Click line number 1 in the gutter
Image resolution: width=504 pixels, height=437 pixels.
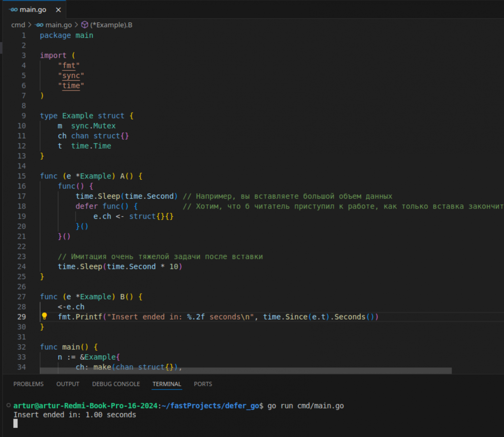(x=24, y=35)
